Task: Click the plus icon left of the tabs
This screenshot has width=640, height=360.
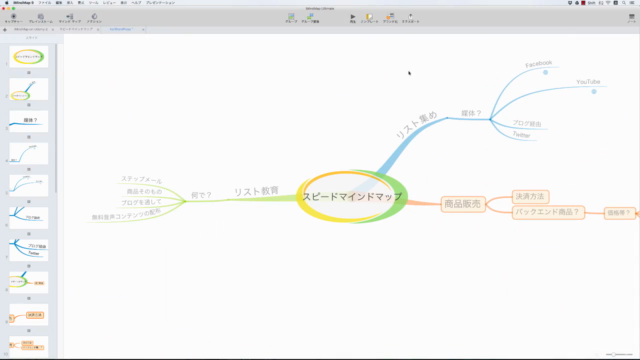Action: point(4,29)
